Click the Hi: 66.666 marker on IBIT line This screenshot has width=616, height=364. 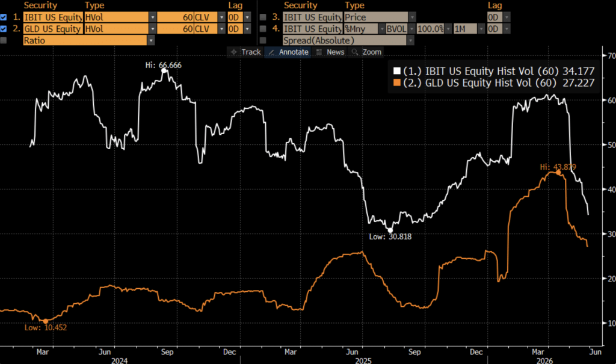164,70
